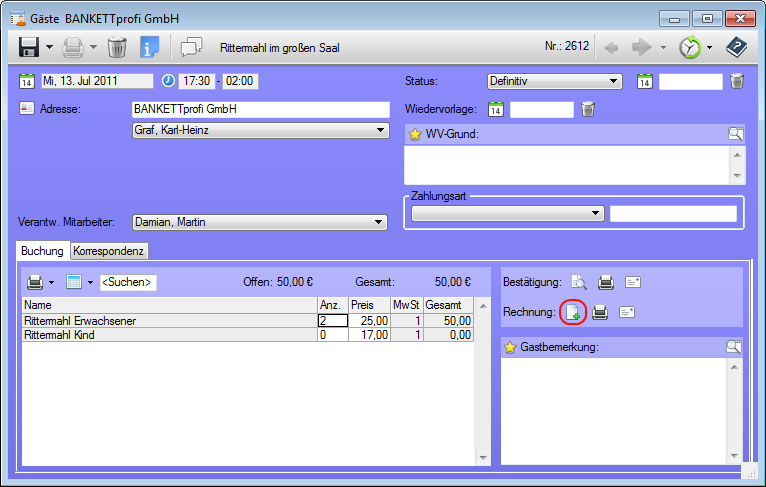Click quantity cell 2 for Rittermahl Erwachsener
Viewport: 766px width, 487px height.
tap(333, 320)
